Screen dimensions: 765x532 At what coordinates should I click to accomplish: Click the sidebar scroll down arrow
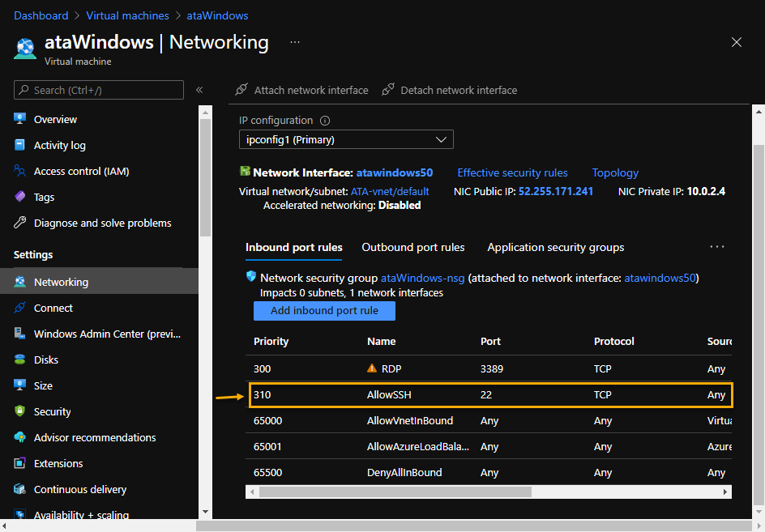pos(205,512)
